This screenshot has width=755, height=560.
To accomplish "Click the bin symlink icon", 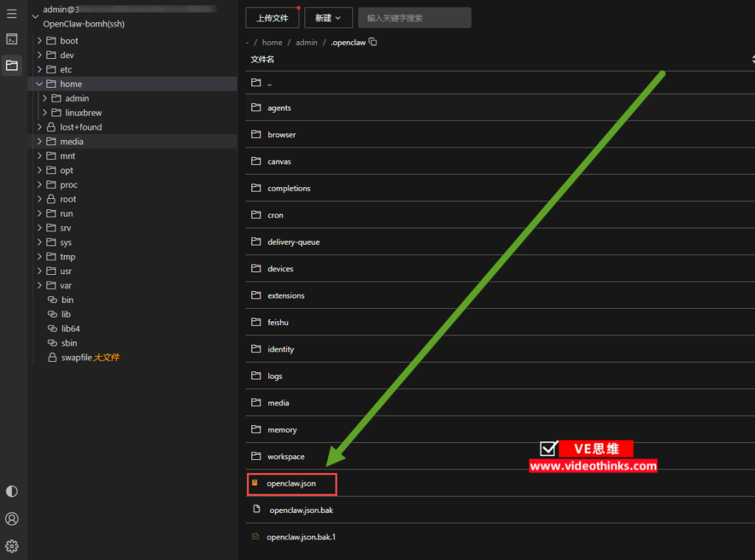I will pos(52,300).
